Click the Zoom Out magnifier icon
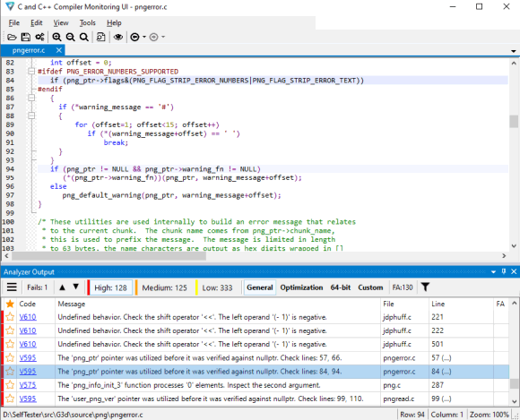This screenshot has height=420, width=520. tap(70, 37)
